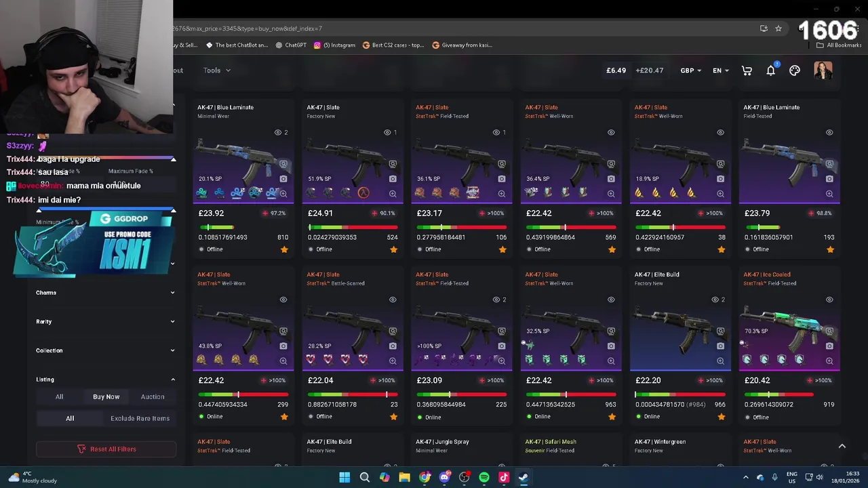868x488 pixels.
Task: Click the float bar on the £22.04 listing
Action: pyautogui.click(x=352, y=394)
